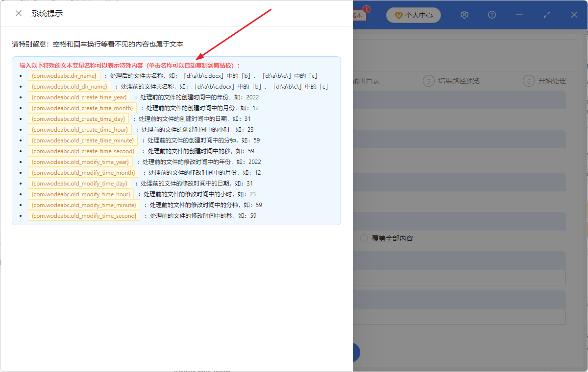
Task: Click the fullscreen expand arrows icon
Action: click(x=546, y=15)
